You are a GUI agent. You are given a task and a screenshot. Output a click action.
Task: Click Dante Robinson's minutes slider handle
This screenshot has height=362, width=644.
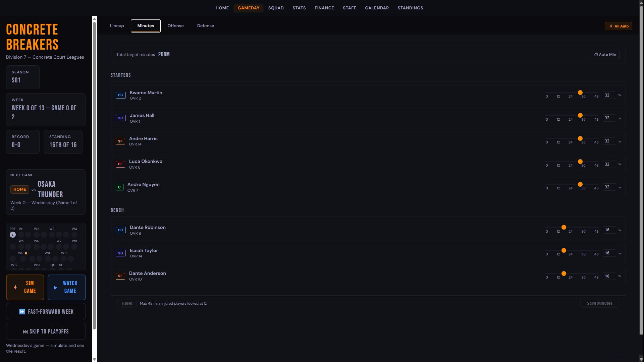pos(564,228)
